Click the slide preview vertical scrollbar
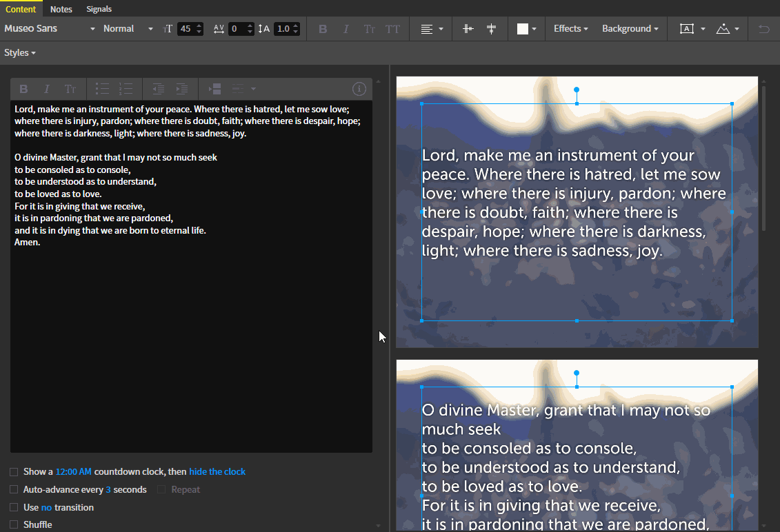 pos(763,159)
